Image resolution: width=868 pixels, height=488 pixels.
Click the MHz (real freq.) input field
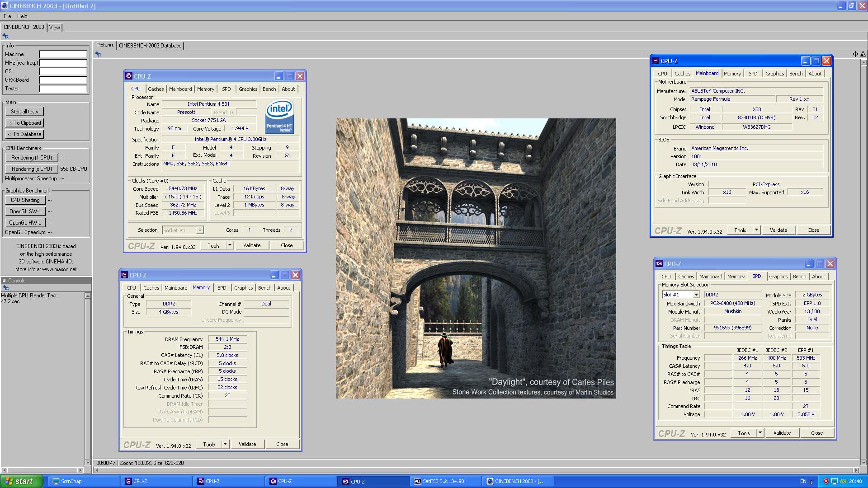pos(63,63)
